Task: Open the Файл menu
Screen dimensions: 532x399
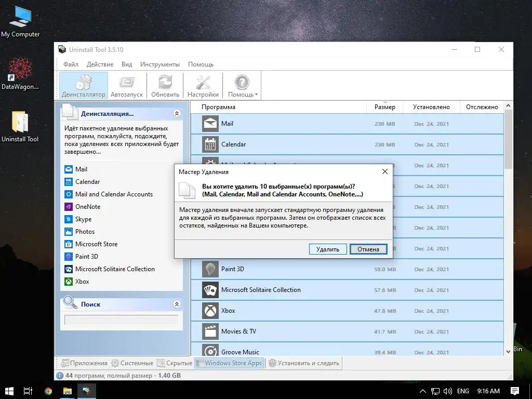Action: click(x=71, y=64)
